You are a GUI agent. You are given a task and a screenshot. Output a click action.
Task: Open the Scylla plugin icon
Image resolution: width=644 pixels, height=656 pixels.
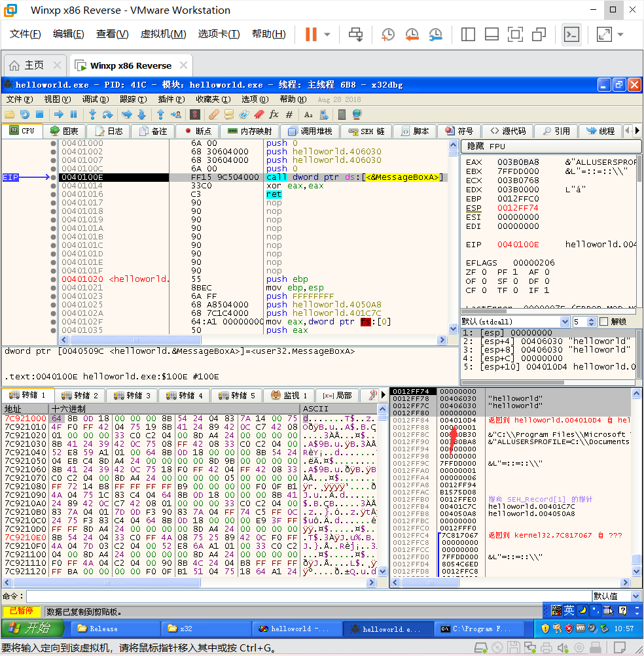pos(195,114)
